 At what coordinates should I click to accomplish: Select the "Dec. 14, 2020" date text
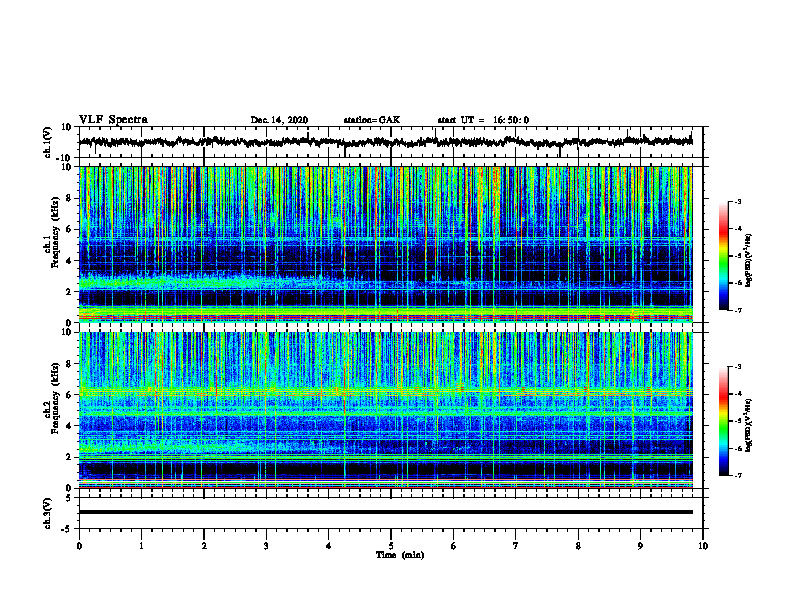point(279,120)
